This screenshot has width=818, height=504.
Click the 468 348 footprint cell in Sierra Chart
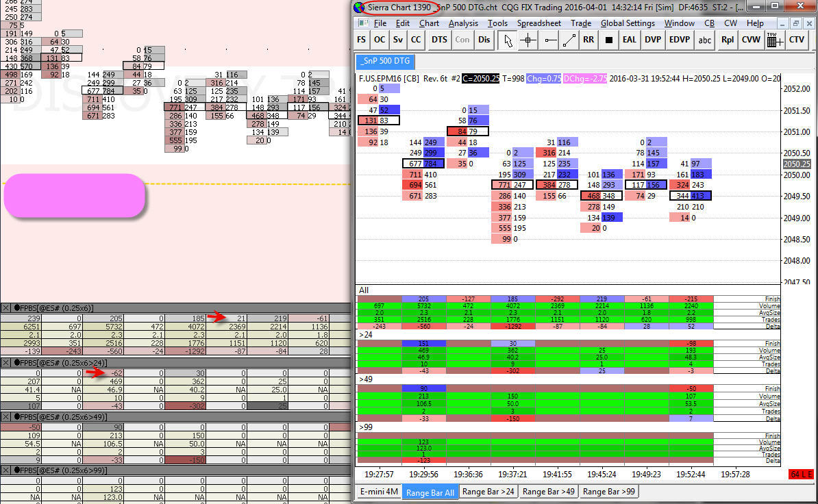tap(601, 196)
